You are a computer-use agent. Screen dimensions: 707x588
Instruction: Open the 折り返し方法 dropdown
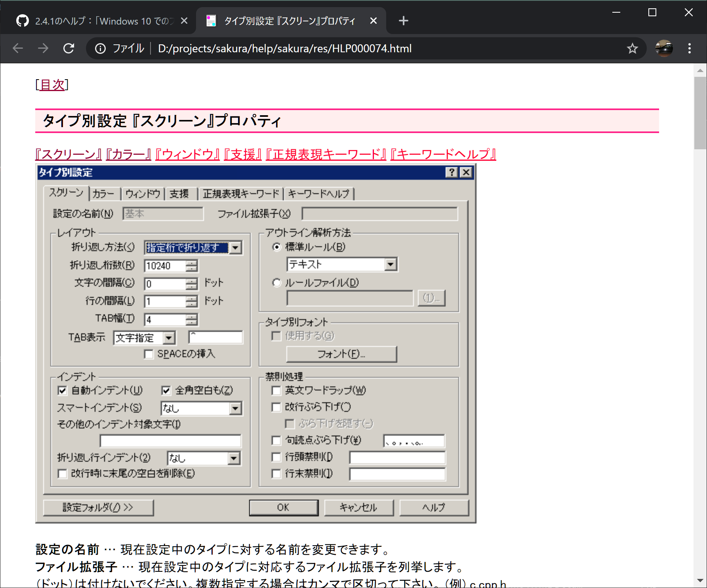(235, 248)
